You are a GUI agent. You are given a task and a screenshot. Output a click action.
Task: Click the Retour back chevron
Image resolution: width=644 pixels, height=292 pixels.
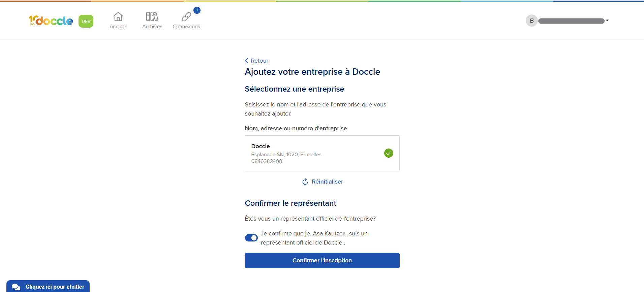[x=247, y=61]
